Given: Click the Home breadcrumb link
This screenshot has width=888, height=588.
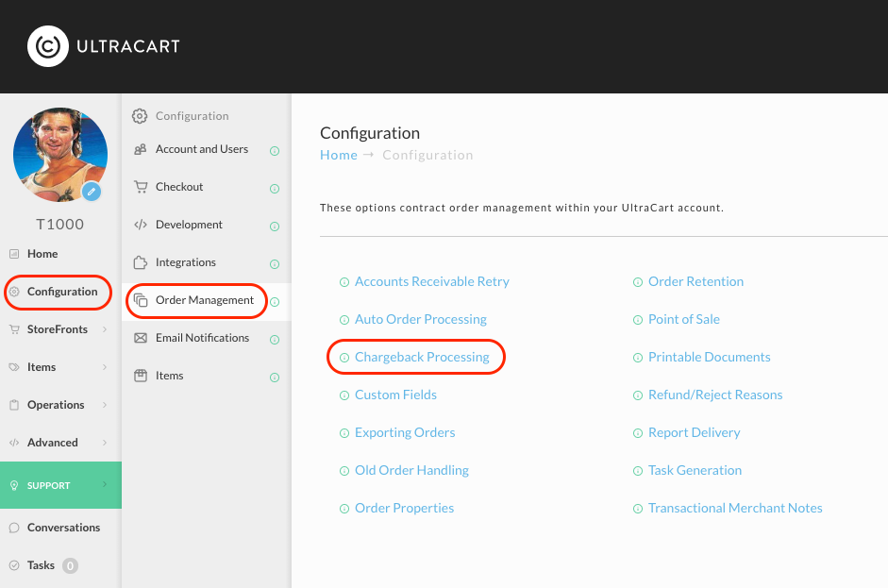Looking at the screenshot, I should point(339,155).
